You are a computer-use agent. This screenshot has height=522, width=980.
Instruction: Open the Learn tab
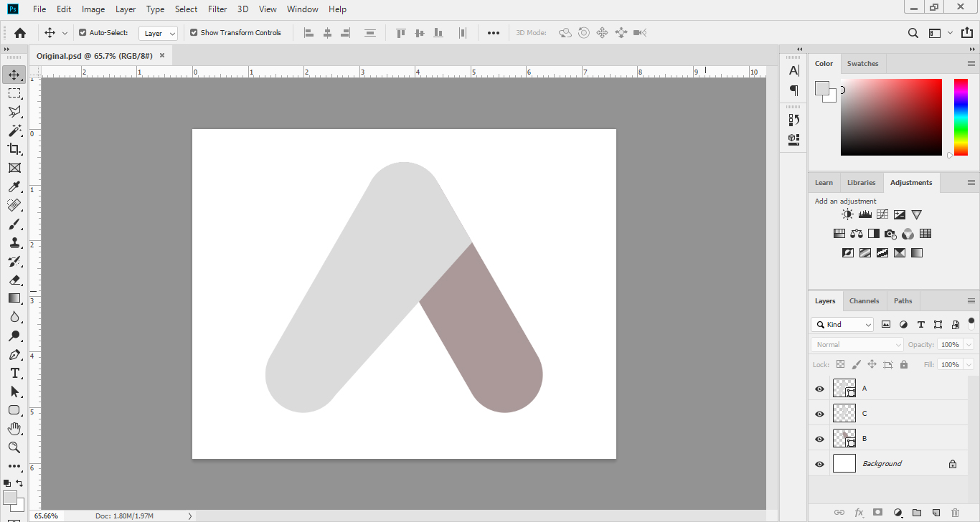click(x=824, y=183)
